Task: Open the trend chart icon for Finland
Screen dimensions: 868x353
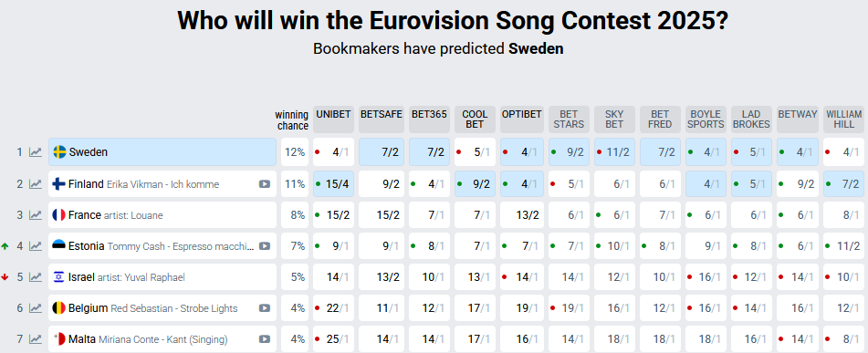Action: pos(36,184)
